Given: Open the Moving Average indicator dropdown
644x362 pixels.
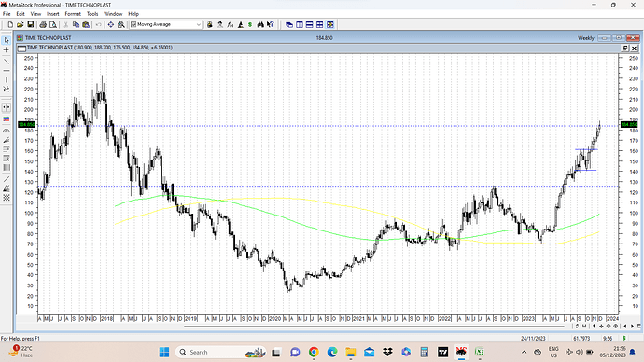Looking at the screenshot, I should (x=166, y=24).
